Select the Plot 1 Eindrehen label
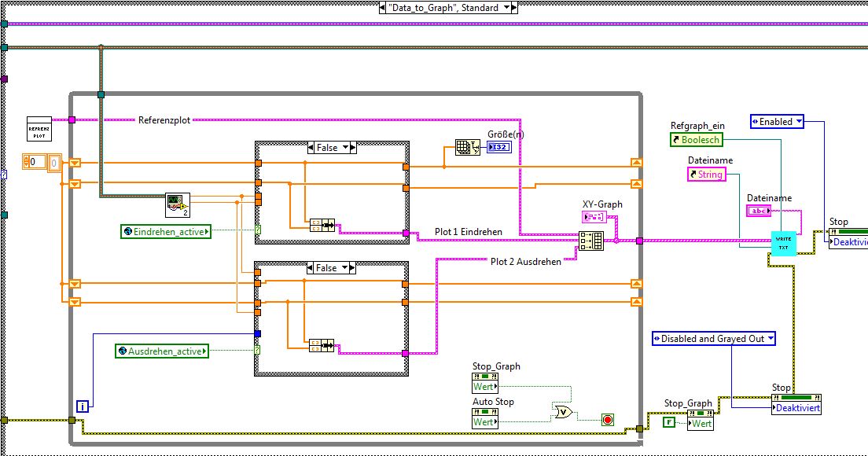Viewport: 868px width, 456px height. click(469, 232)
